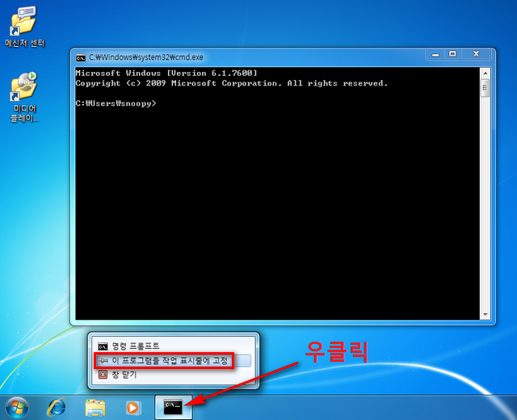
Task: Open Windows Explorer folder taskbar icon
Action: tap(95, 408)
